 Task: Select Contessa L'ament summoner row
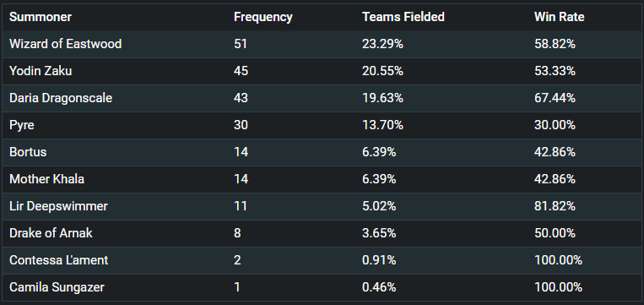coord(322,260)
